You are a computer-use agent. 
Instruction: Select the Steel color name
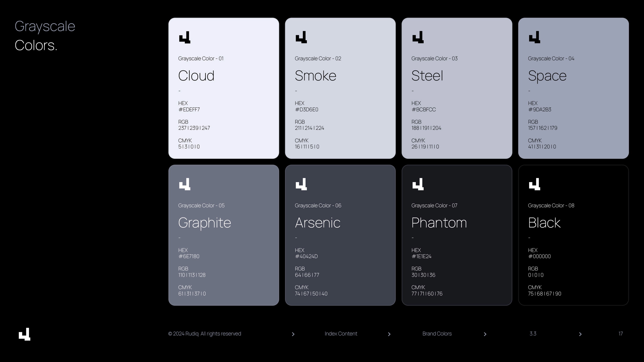click(x=427, y=75)
